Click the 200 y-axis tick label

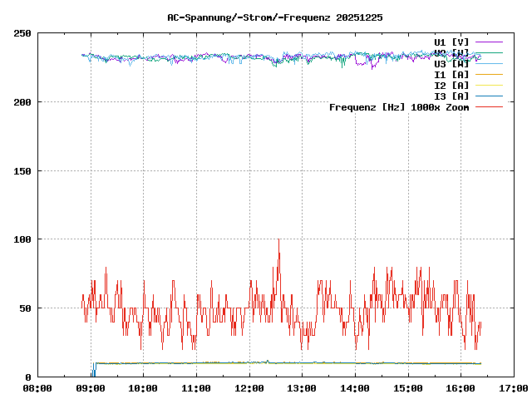[22, 102]
